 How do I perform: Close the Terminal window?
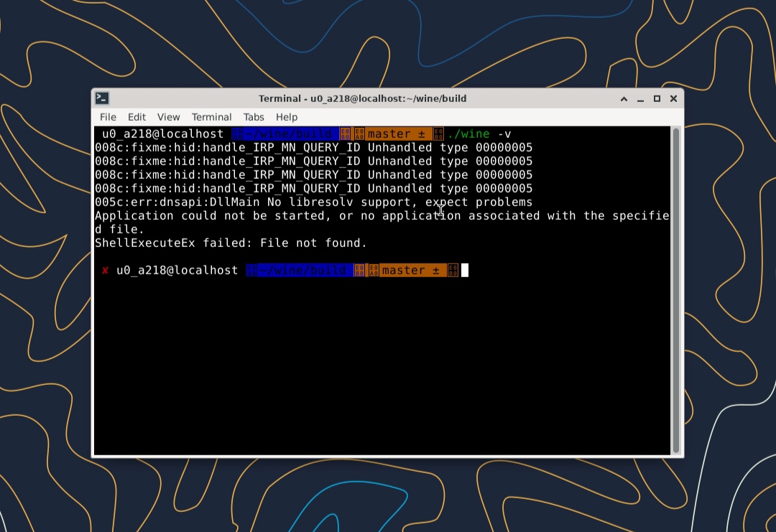click(673, 99)
